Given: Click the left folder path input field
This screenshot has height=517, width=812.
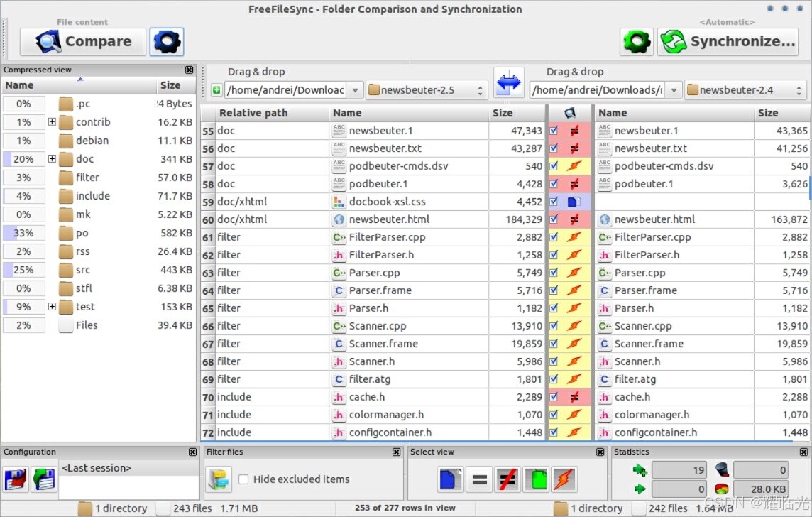Looking at the screenshot, I should tap(286, 90).
